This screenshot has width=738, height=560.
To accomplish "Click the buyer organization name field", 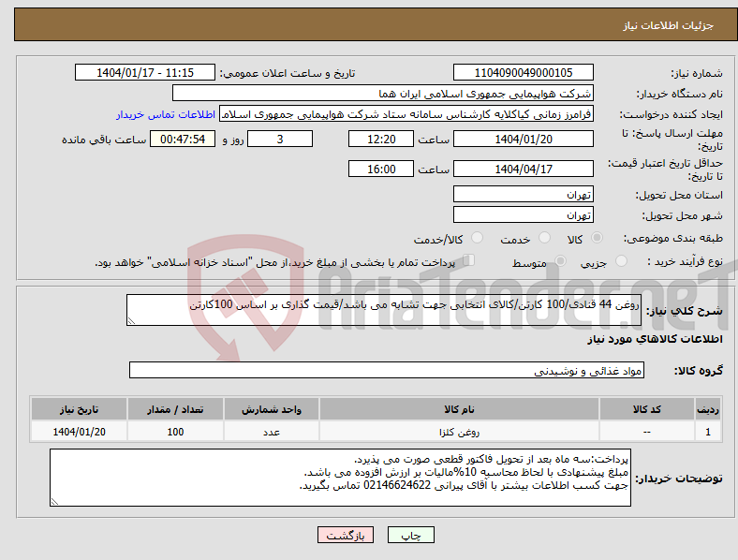I will pyautogui.click(x=383, y=93).
